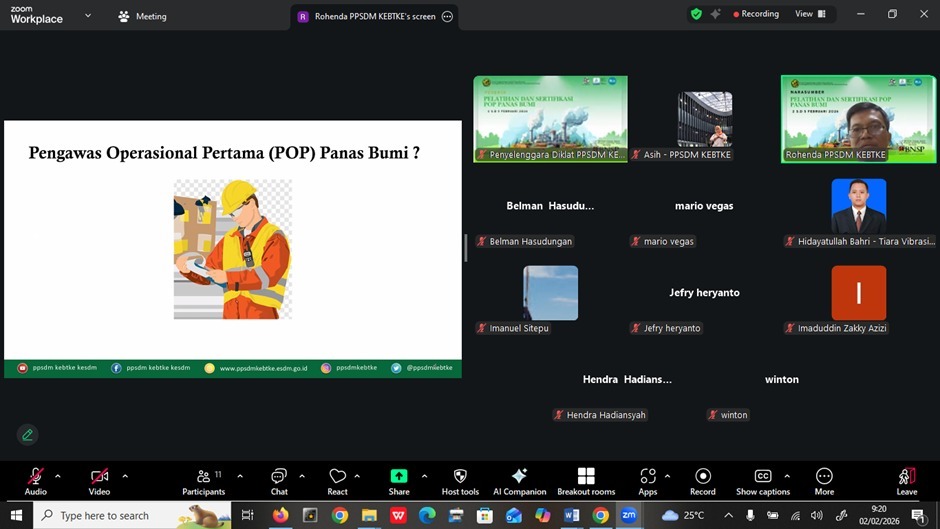Open Breakout rooms
This screenshot has width=940, height=529.
pos(586,477)
